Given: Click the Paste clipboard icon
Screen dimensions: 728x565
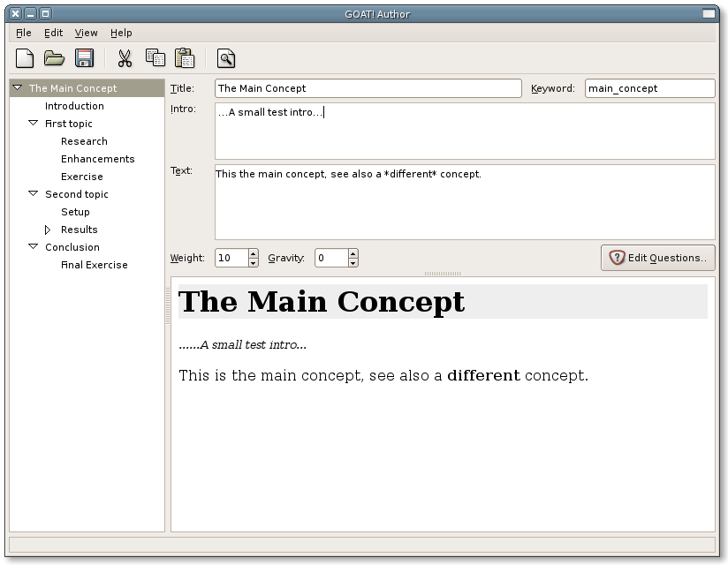Looking at the screenshot, I should [184, 59].
